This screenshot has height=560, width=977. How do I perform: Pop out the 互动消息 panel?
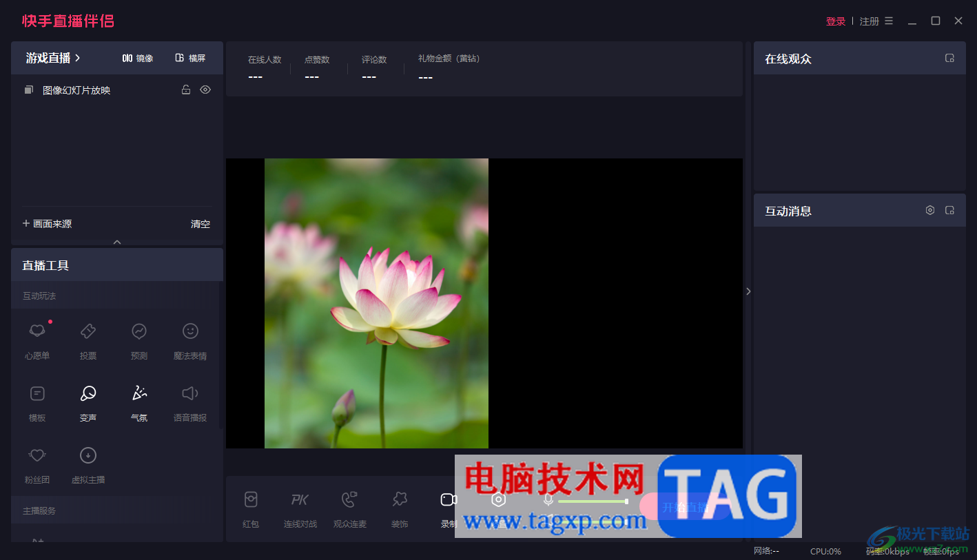point(949,210)
